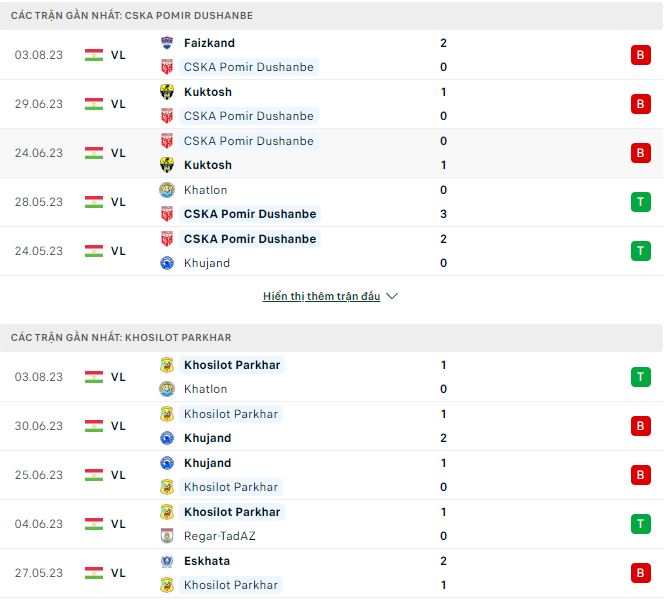Click red B result badge for 03.08.23 Faizkand match

point(640,55)
